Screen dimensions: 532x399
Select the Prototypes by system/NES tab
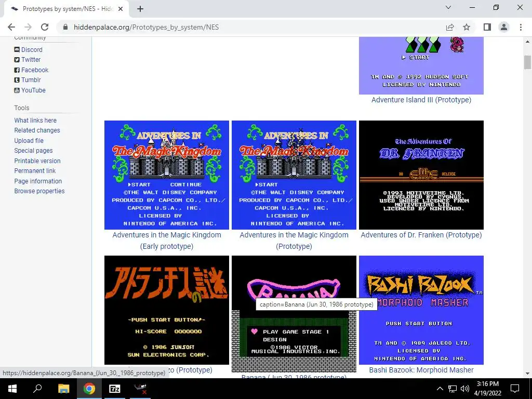click(66, 9)
